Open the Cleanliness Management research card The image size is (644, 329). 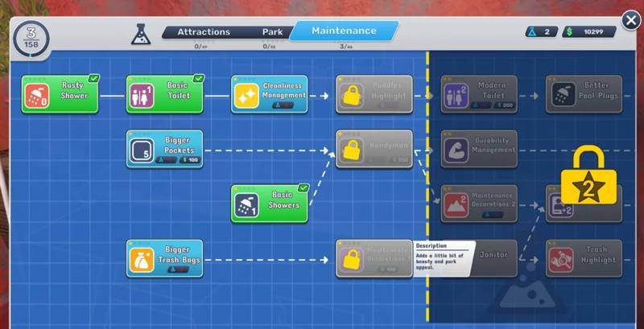[270, 94]
